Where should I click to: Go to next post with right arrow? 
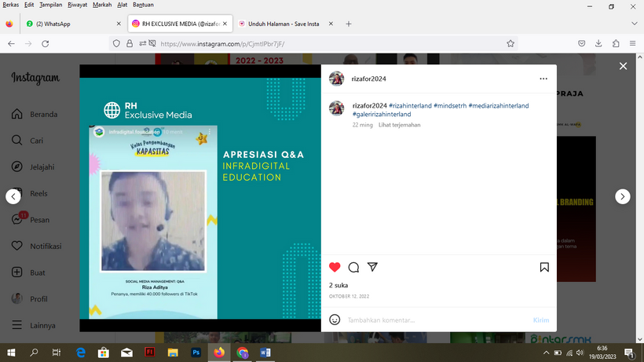622,196
